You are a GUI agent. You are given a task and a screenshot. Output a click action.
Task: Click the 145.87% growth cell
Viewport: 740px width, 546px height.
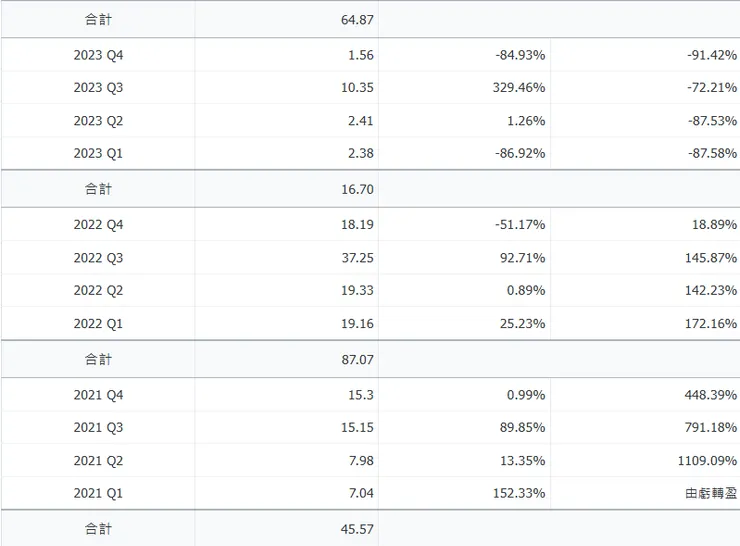tap(710, 258)
